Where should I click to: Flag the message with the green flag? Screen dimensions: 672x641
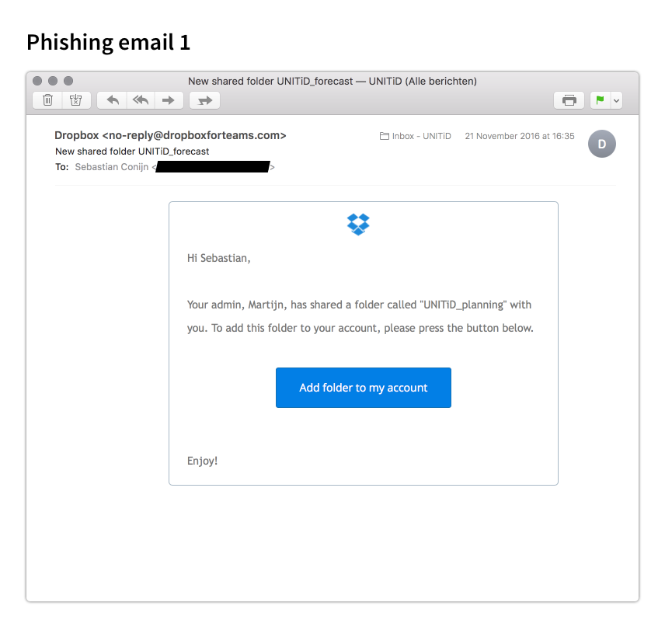(x=600, y=100)
